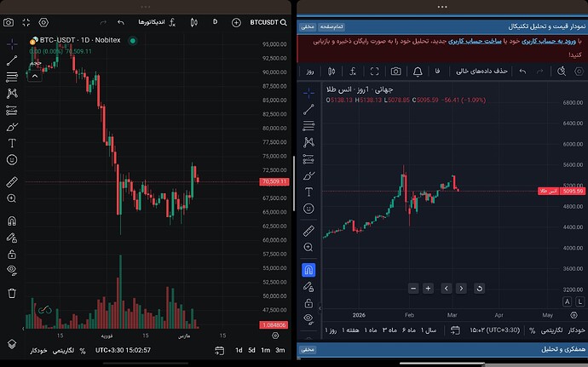The height and width of the screenshot is (367, 588).
Task: Zoom in with plus button on gold chart
Action: point(428,289)
